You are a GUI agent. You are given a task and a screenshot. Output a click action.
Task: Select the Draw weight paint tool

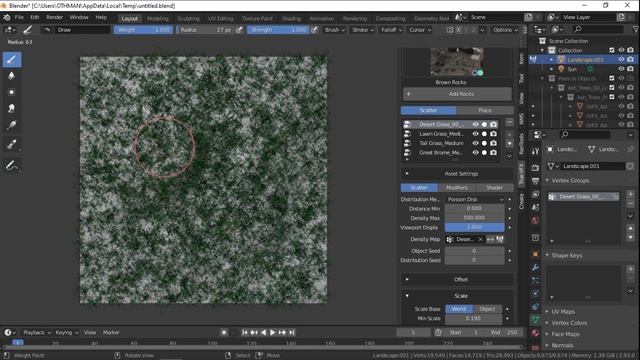coord(12,60)
